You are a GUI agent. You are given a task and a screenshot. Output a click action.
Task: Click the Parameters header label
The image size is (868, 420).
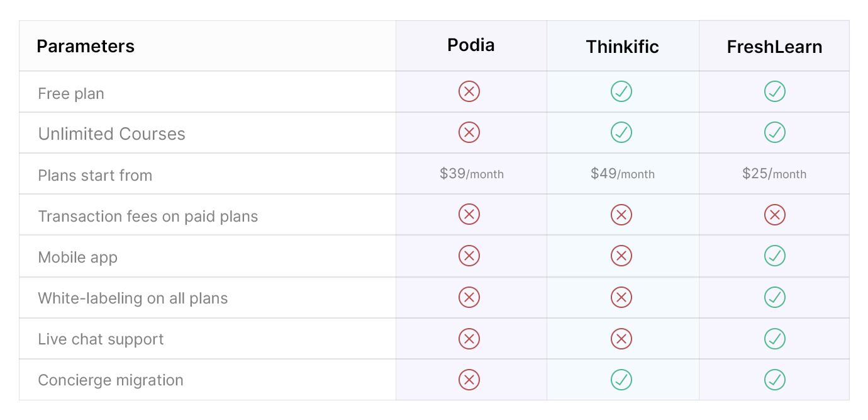pos(86,46)
